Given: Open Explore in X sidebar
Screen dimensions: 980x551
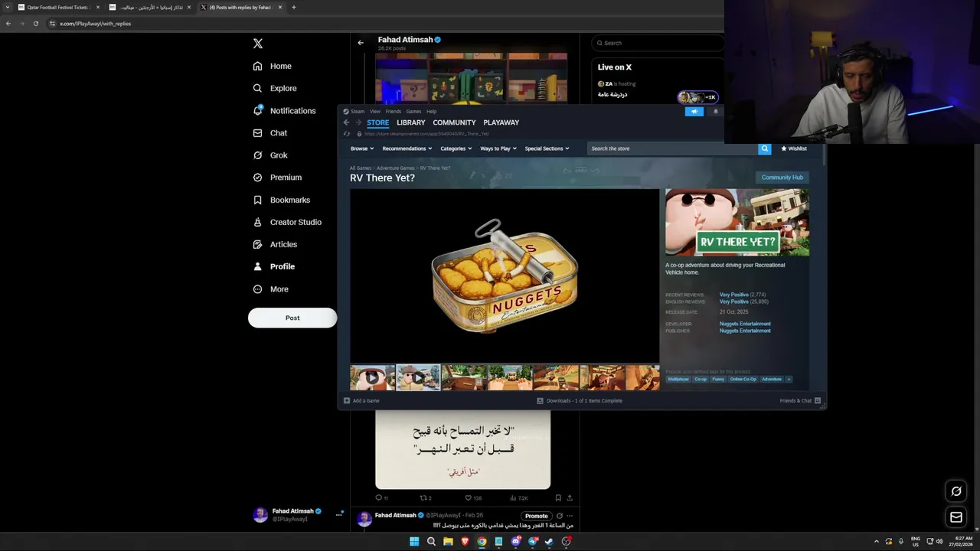Looking at the screenshot, I should (275, 88).
